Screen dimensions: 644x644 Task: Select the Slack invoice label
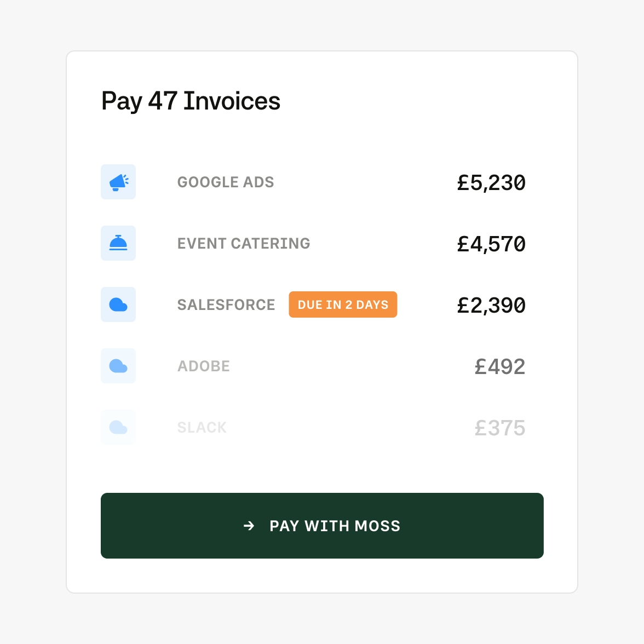click(202, 428)
